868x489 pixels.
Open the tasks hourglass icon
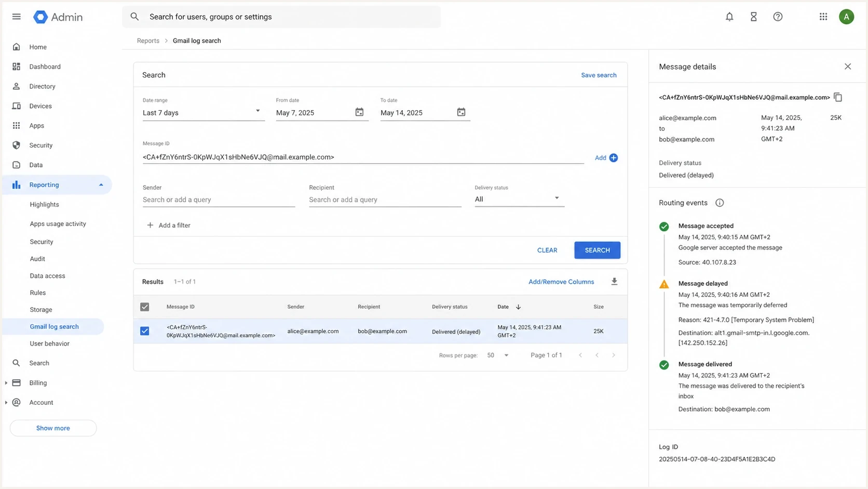coord(753,17)
